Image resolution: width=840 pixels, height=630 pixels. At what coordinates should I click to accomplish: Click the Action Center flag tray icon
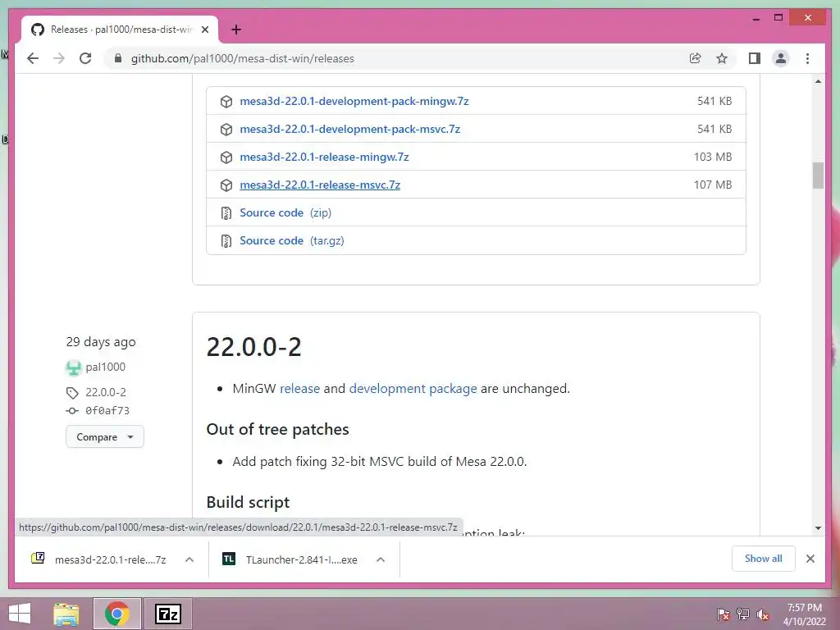pos(723,614)
